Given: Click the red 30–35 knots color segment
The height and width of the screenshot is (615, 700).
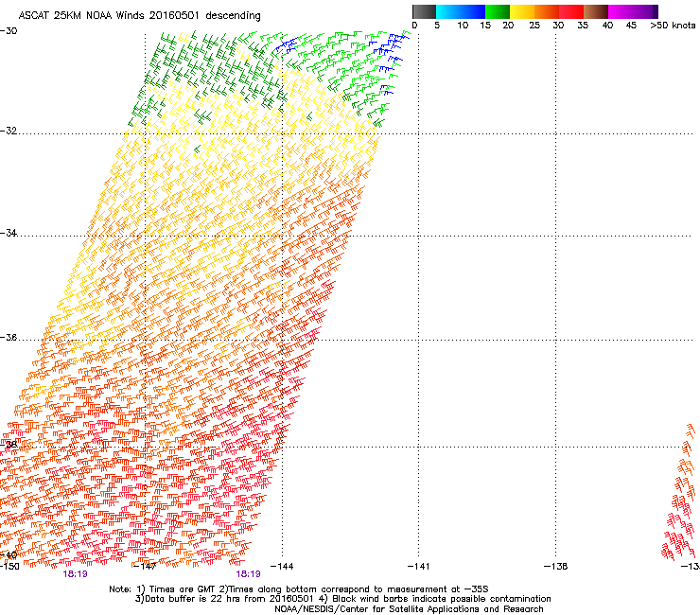Looking at the screenshot, I should (571, 11).
